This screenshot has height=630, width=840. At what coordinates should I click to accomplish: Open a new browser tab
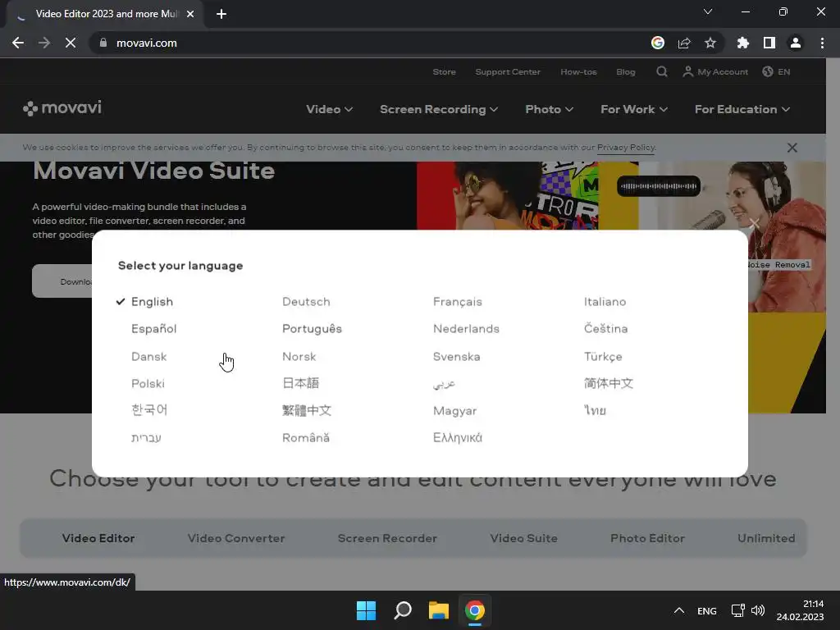point(221,14)
